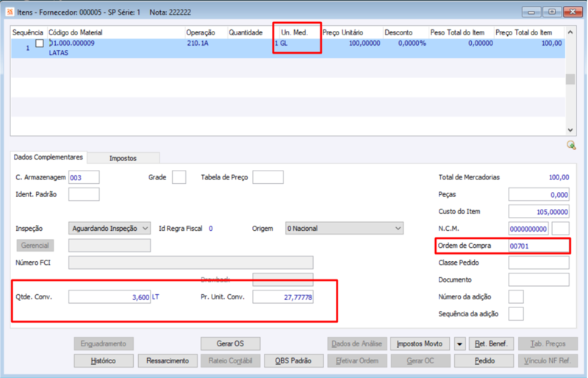Click the Tabela de Preço field
Screen dimensions: 588x378
268,177
